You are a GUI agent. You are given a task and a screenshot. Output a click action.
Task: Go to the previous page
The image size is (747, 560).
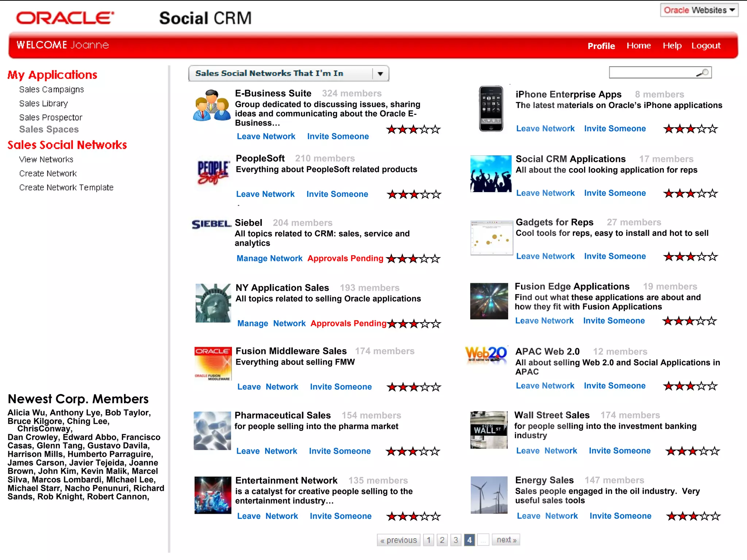pos(398,540)
